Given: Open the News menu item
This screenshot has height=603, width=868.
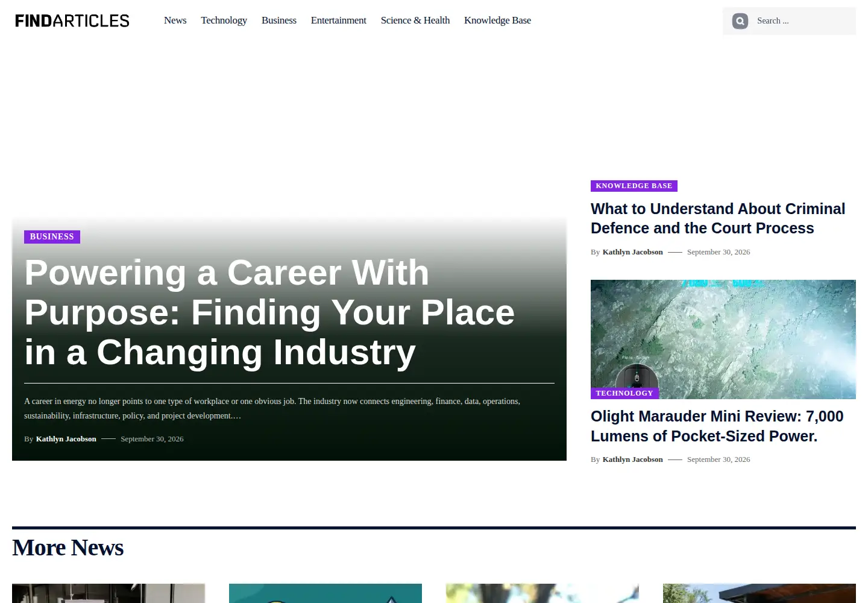Looking at the screenshot, I should 175,21.
